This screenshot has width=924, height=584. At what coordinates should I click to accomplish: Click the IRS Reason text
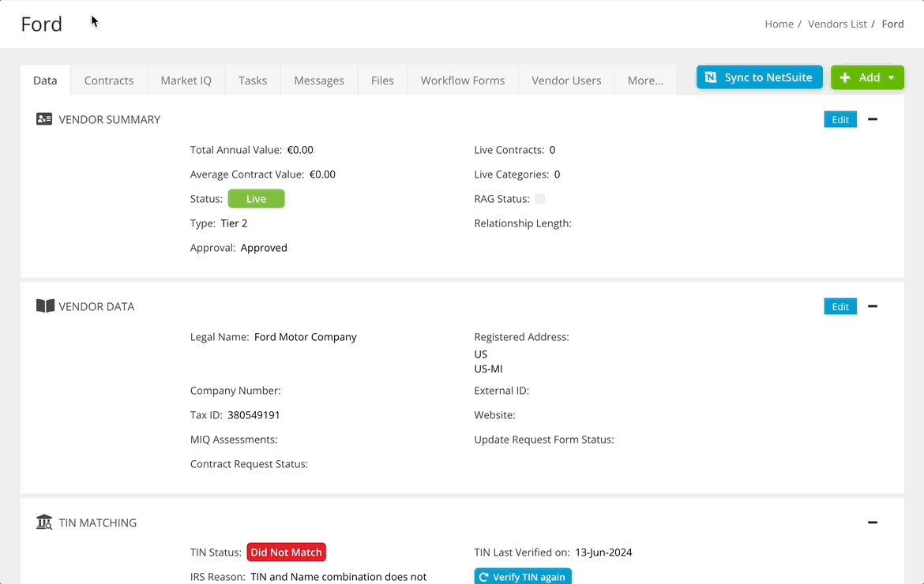click(338, 577)
